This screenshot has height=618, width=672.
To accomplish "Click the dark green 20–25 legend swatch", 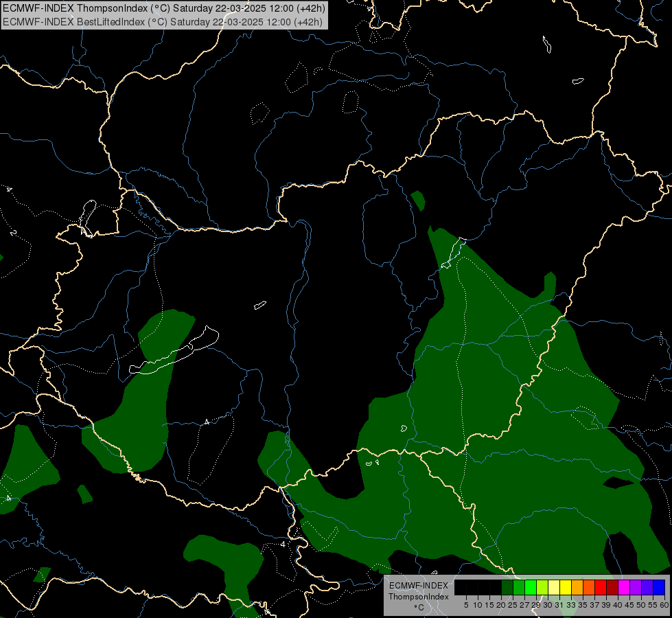I will click(x=507, y=588).
